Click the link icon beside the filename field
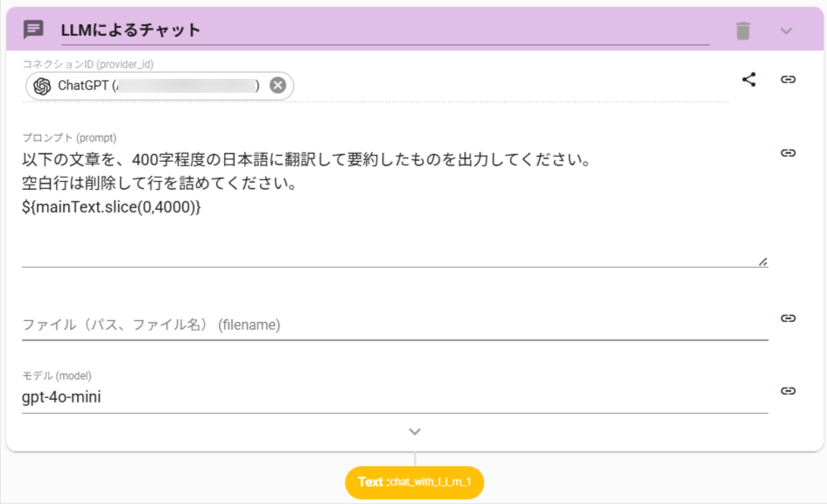This screenshot has width=827, height=504. pyautogui.click(x=788, y=318)
